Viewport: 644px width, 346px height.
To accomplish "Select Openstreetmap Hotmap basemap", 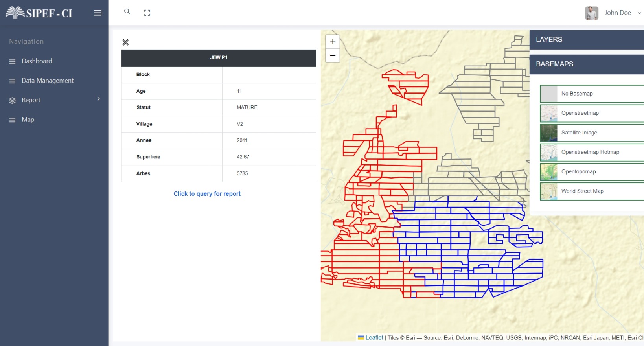I will [592, 152].
